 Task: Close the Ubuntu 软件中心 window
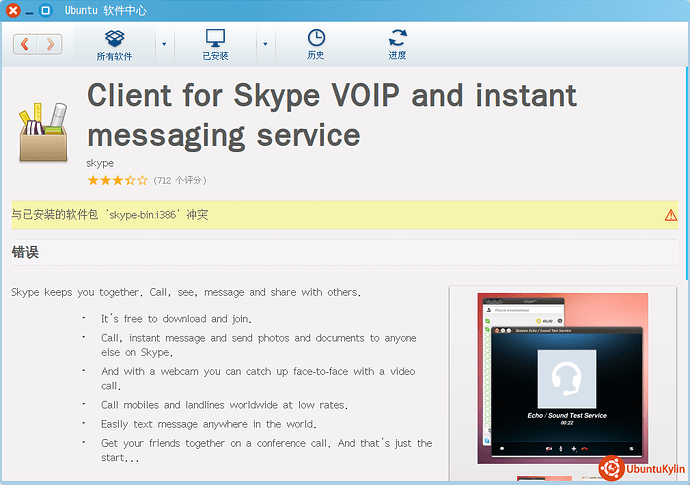pos(13,10)
